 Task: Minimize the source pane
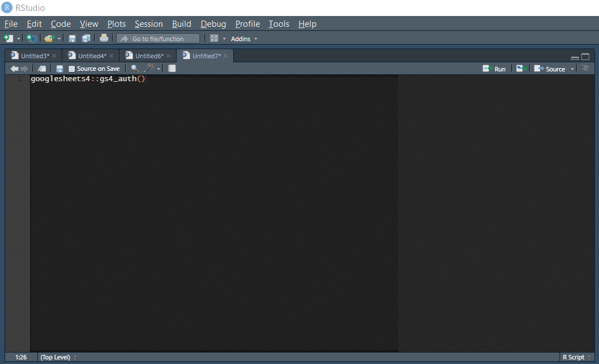tap(574, 58)
